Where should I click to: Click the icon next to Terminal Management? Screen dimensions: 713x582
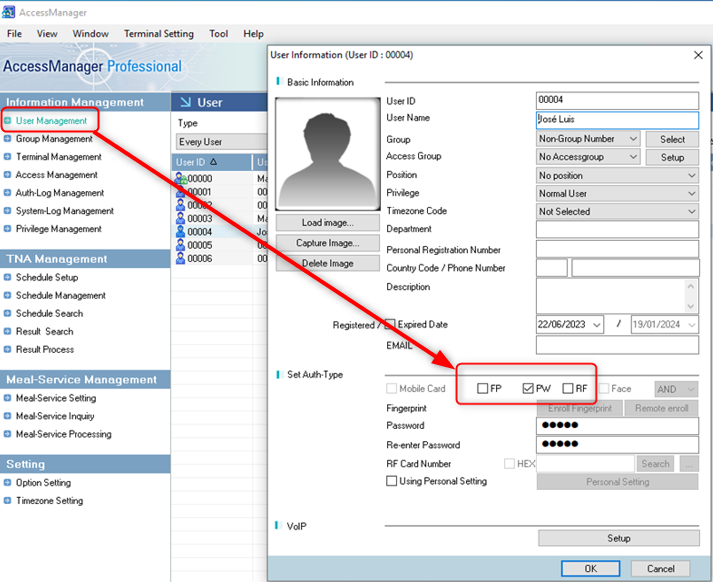[x=8, y=157]
